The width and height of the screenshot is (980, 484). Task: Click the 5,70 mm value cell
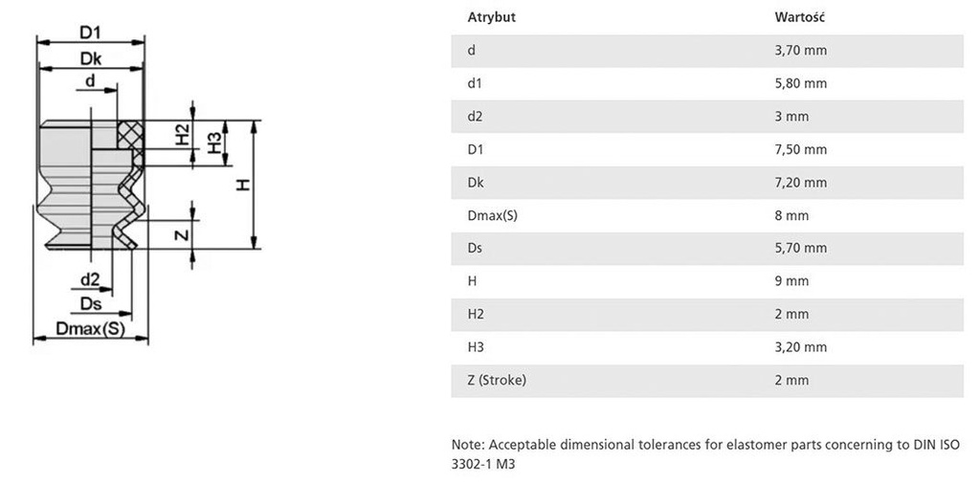pos(800,248)
